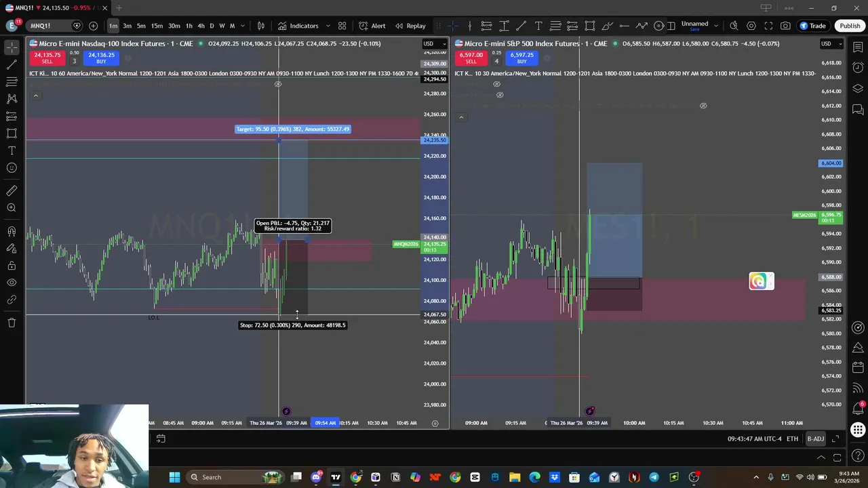Select the crosshair cursor tool in left sidebar
Viewport: 868px width, 488px height.
(12, 47)
